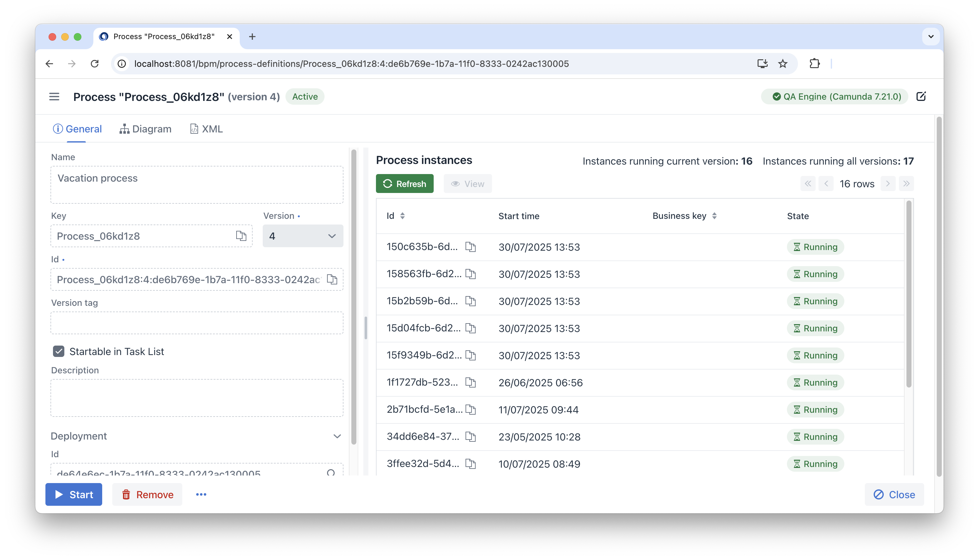Bookmark this page with star icon

(783, 63)
